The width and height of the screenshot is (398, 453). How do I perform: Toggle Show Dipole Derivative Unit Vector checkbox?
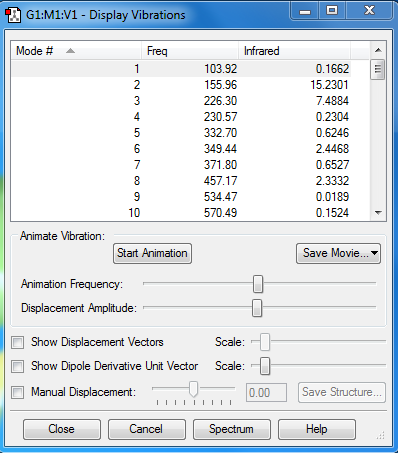(x=17, y=366)
